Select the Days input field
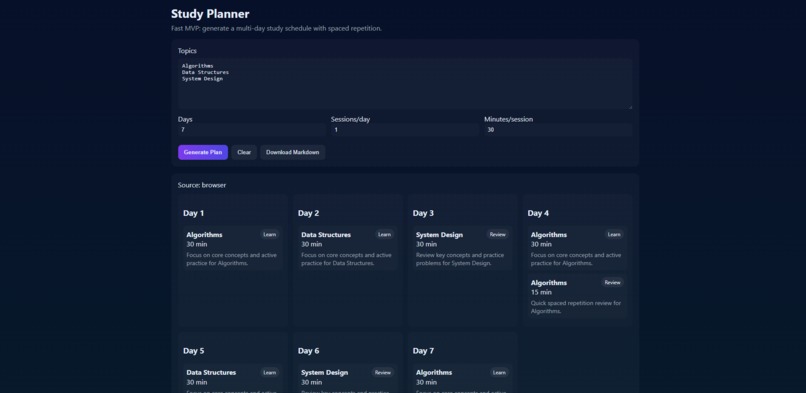This screenshot has width=806, height=393. (251, 130)
